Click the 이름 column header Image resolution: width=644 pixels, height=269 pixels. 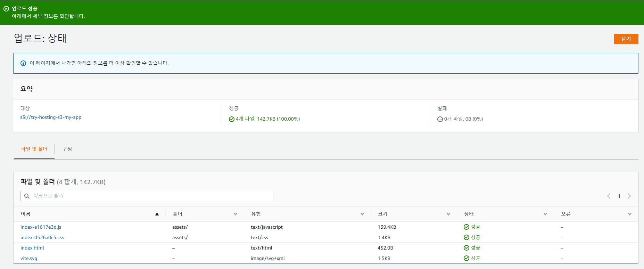pyautogui.click(x=26, y=214)
